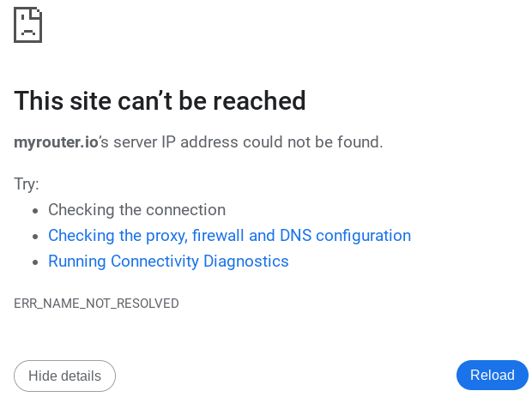
Task: Click the bullet beside "Checking the connection"
Action: [34, 210]
